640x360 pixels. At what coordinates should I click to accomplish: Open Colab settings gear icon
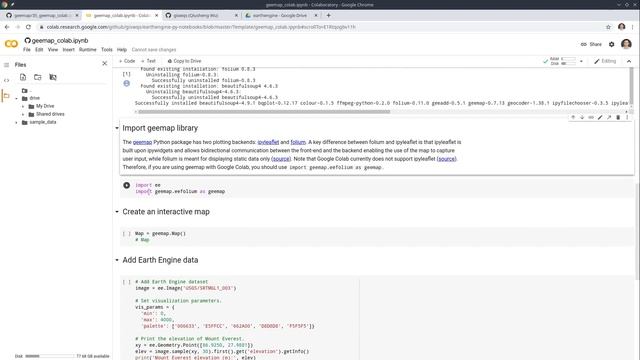[611, 44]
